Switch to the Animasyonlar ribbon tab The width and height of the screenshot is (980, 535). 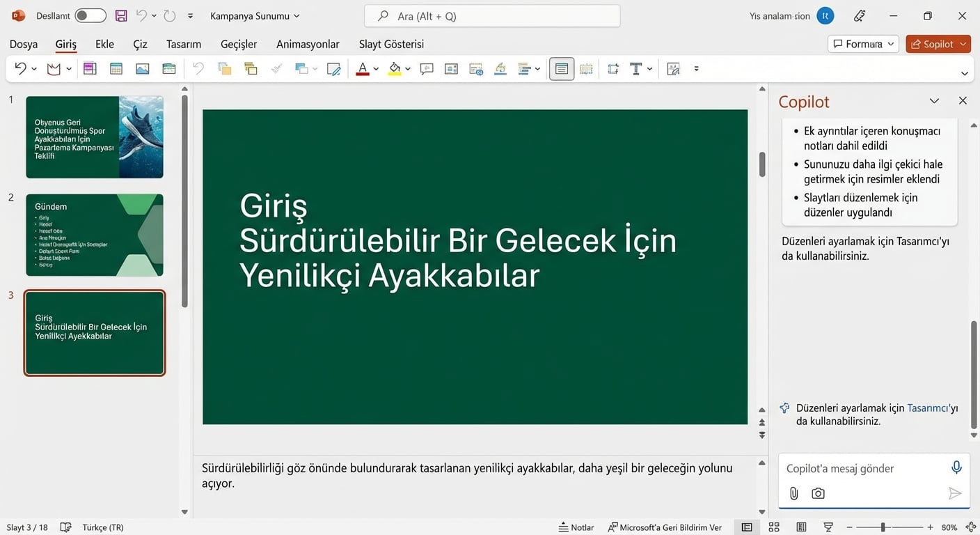[307, 43]
